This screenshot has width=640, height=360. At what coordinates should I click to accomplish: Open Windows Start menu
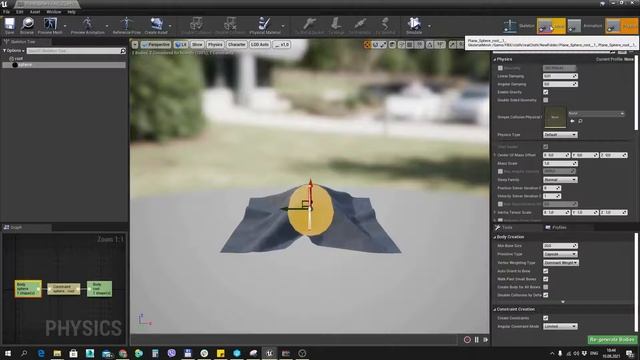tap(8, 353)
